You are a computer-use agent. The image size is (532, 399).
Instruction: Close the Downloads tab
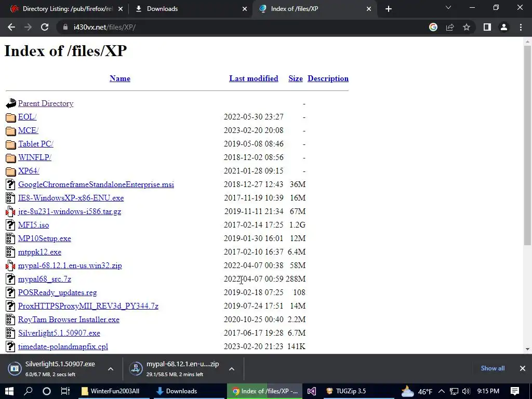point(245,9)
